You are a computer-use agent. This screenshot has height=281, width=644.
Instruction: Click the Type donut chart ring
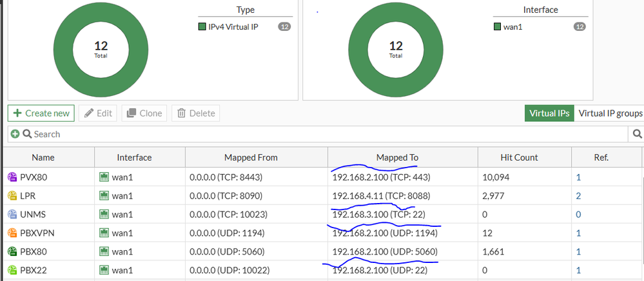click(62, 49)
